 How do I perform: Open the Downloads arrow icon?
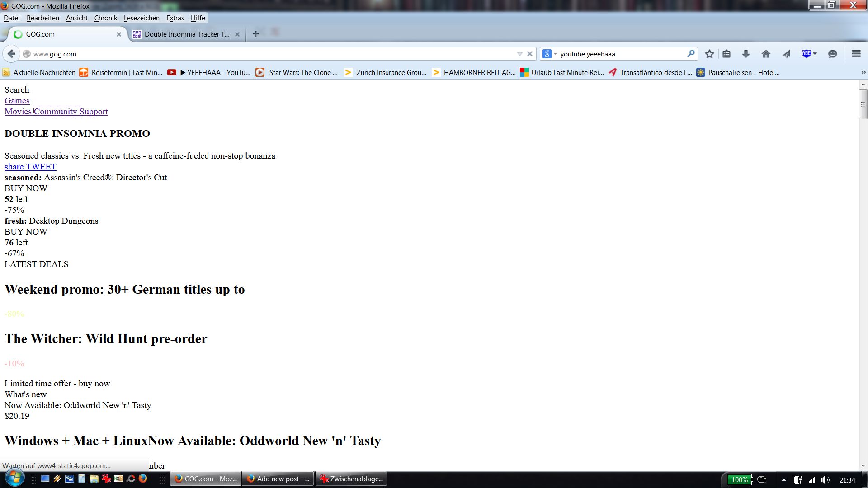click(746, 54)
